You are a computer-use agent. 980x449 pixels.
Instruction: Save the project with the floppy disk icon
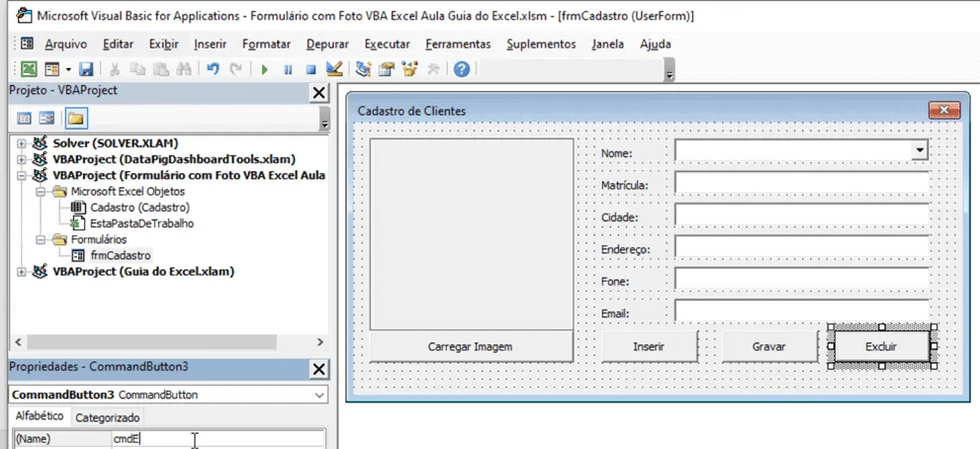86,69
